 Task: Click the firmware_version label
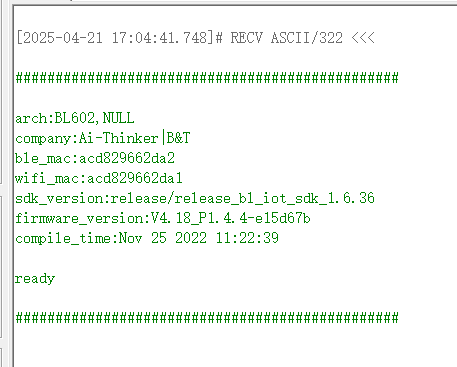coord(79,218)
